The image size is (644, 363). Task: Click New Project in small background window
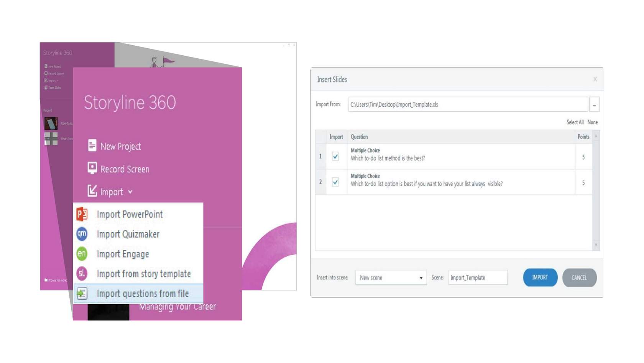coord(53,66)
